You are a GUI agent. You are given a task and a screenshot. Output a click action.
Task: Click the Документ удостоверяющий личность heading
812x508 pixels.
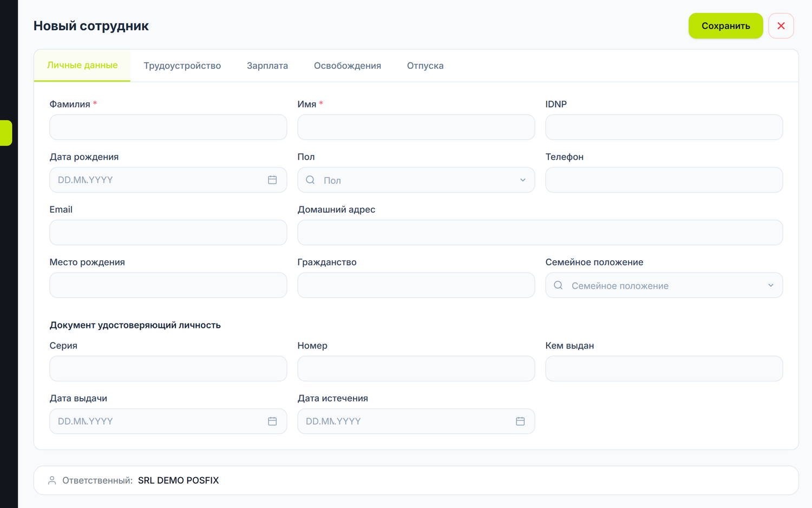coord(135,325)
